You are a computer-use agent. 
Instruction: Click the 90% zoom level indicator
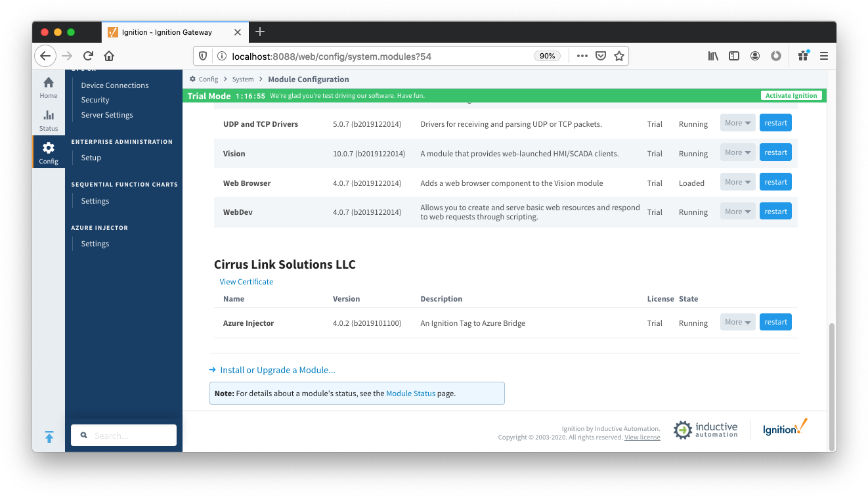[x=547, y=56]
